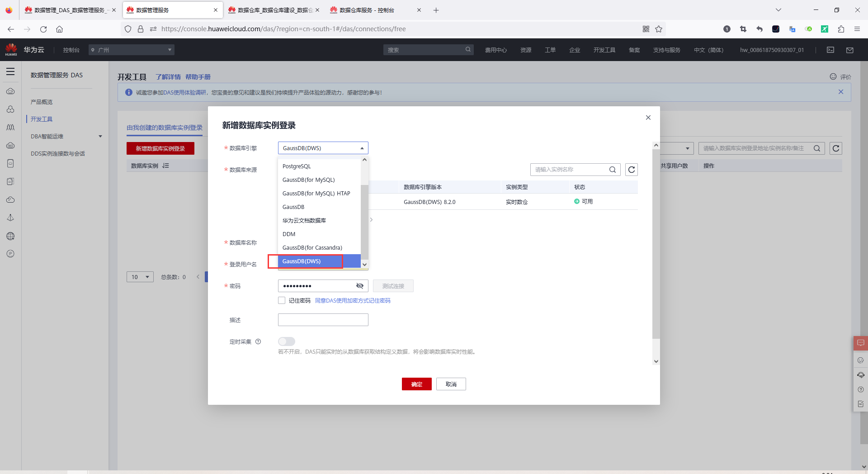
Task: Open account menu hw_008618750930307_01
Action: (x=772, y=50)
